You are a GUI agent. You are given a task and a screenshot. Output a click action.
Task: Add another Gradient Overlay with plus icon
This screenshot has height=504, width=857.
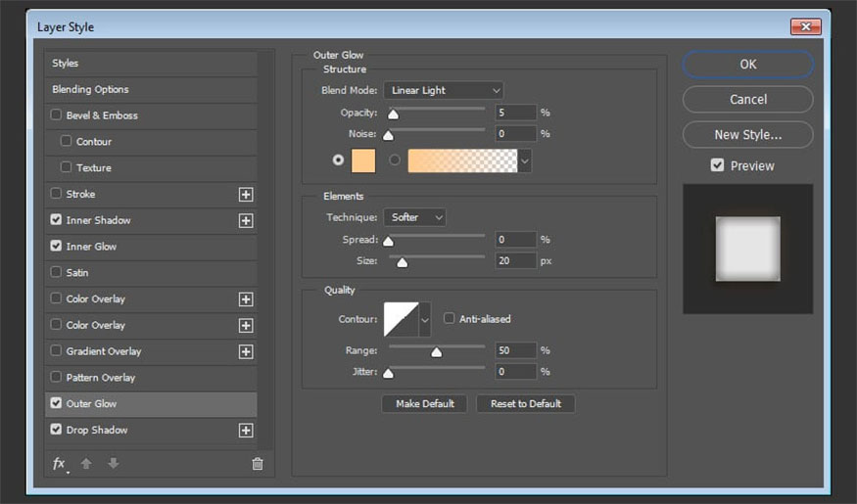246,351
